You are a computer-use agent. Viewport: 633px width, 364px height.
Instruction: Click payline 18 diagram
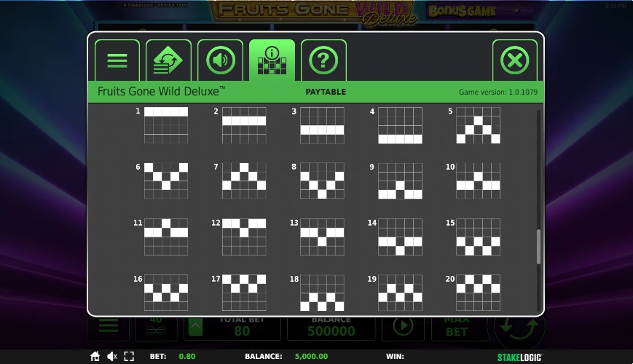[x=322, y=293]
